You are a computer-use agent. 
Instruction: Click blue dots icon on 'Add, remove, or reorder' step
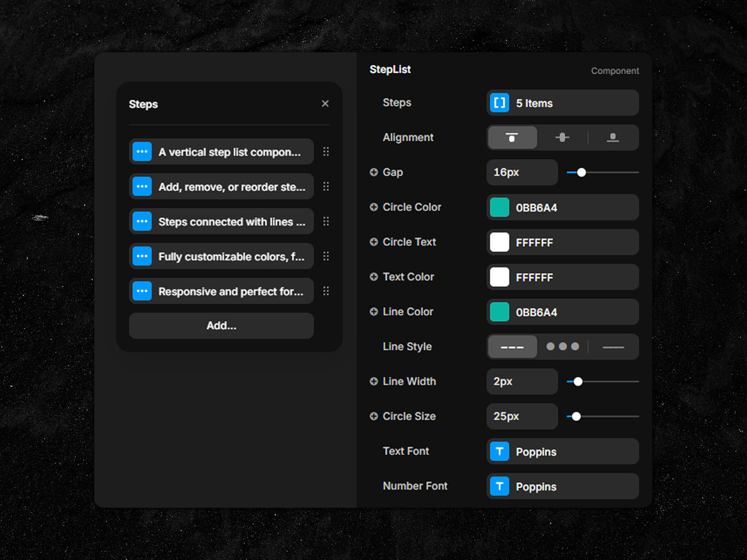(x=142, y=187)
